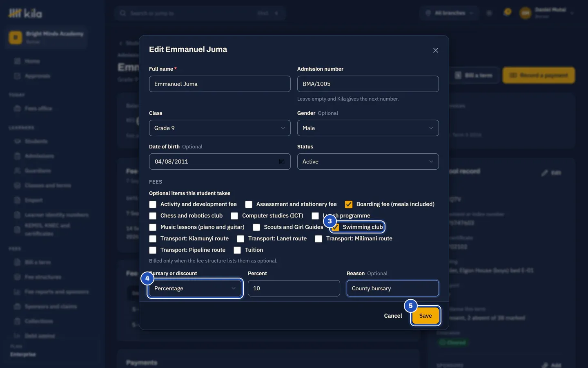Close the Edit Emmanuel Juma dialog
The image size is (588, 368).
click(x=436, y=50)
